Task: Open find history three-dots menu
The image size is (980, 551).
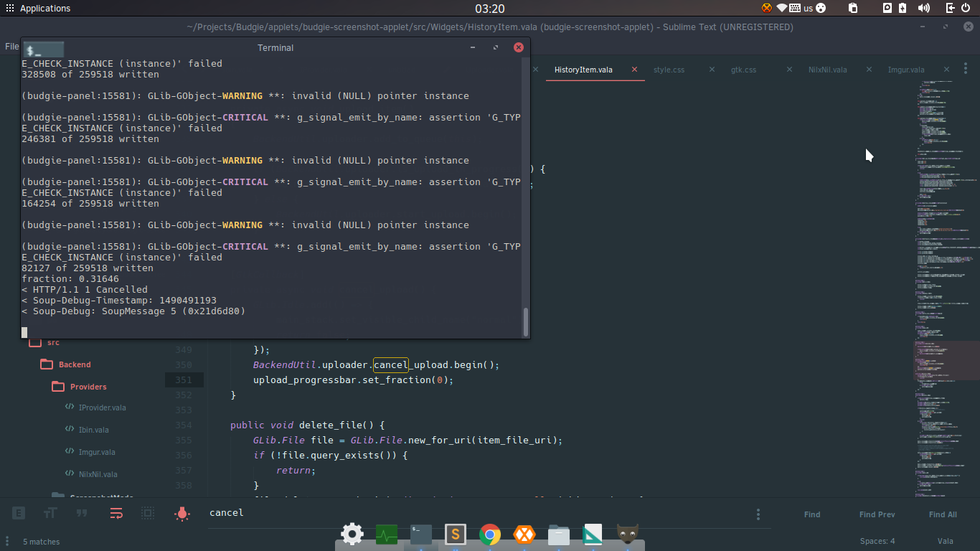Action: (758, 514)
